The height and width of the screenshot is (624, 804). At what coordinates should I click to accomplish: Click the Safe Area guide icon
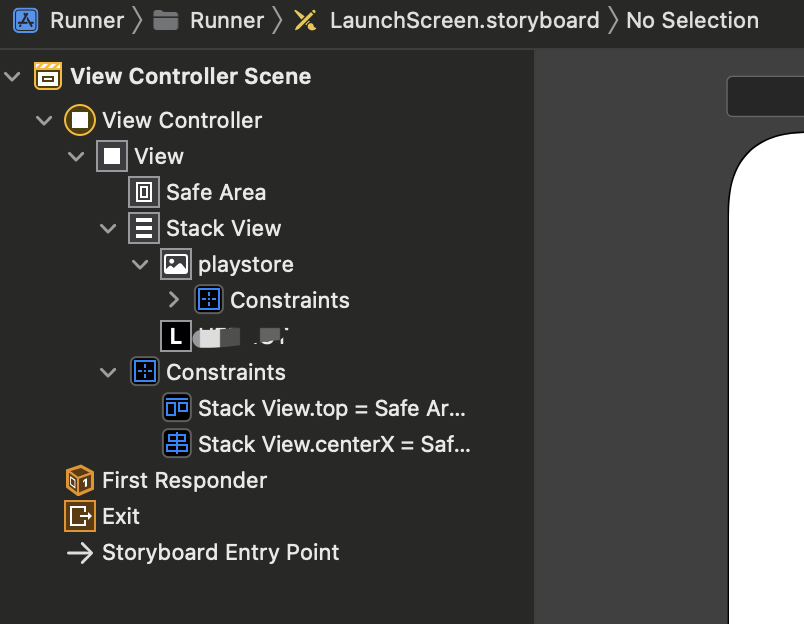pyautogui.click(x=144, y=192)
